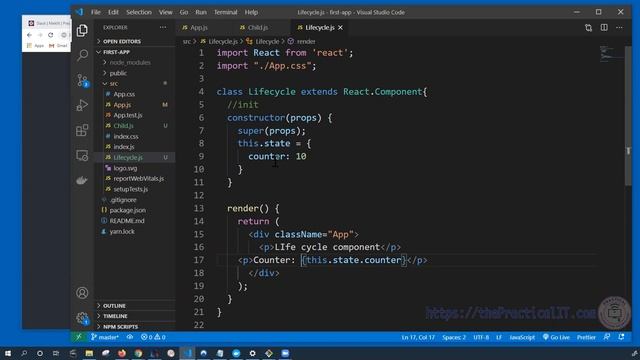This screenshot has height=360, width=640.
Task: Open the Docker view in activity bar
Action: coord(82,180)
